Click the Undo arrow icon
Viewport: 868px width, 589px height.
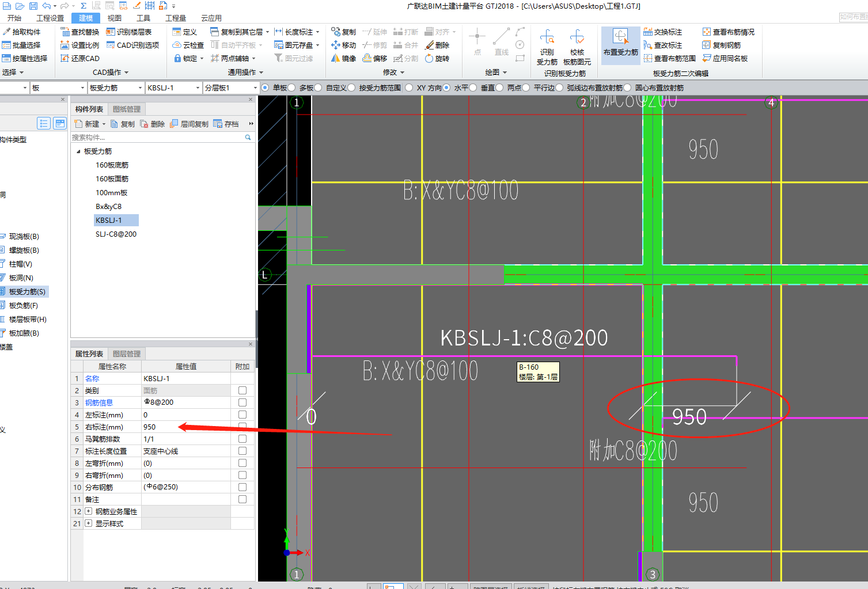47,6
